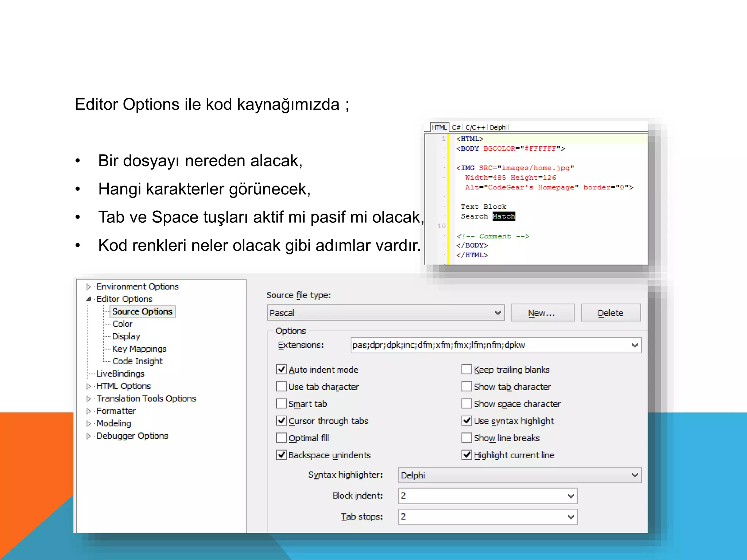Screen dimensions: 747x560
Task: Open the Syntax highlighter dropdown
Action: pyautogui.click(x=520, y=475)
